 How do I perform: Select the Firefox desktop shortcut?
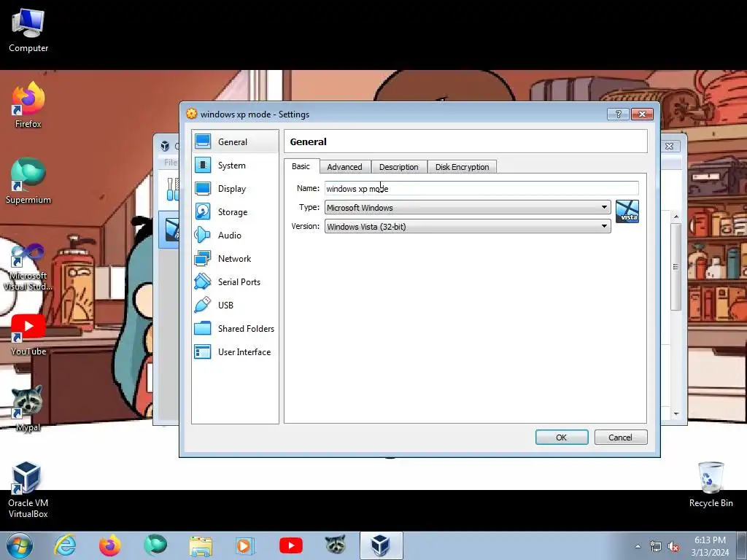click(28, 105)
